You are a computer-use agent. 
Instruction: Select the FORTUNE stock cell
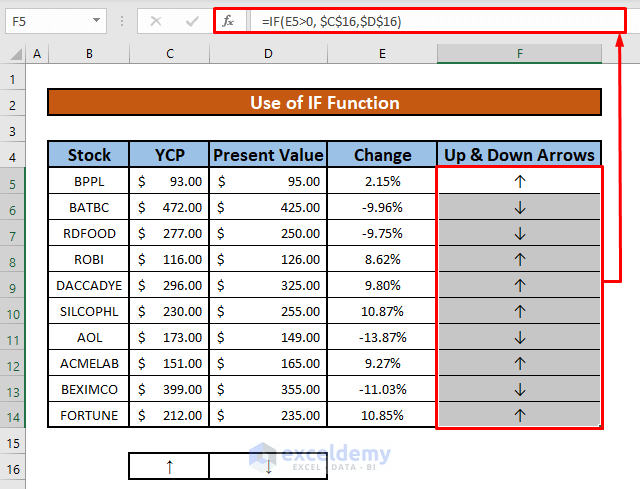pyautogui.click(x=89, y=415)
